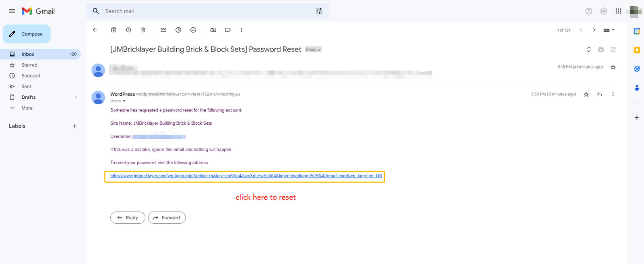Click the password reset link
Viewport: 644px width, 264px height.
[246, 176]
